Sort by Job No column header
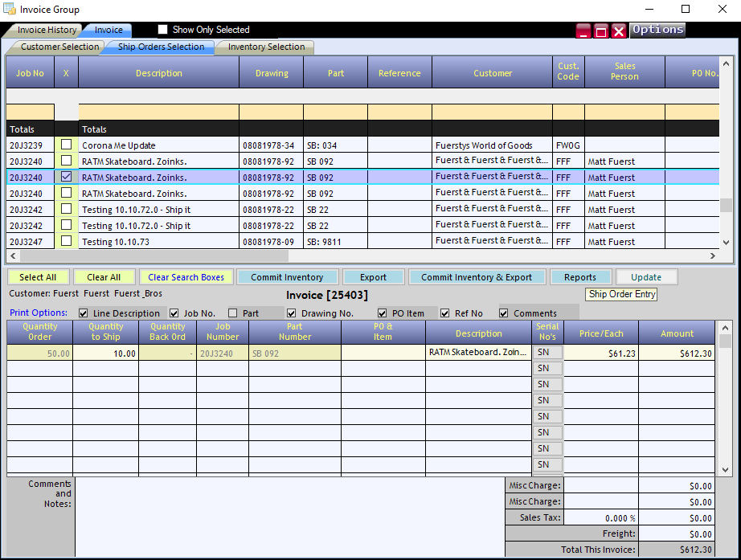Image resolution: width=741 pixels, height=560 pixels. pyautogui.click(x=30, y=73)
